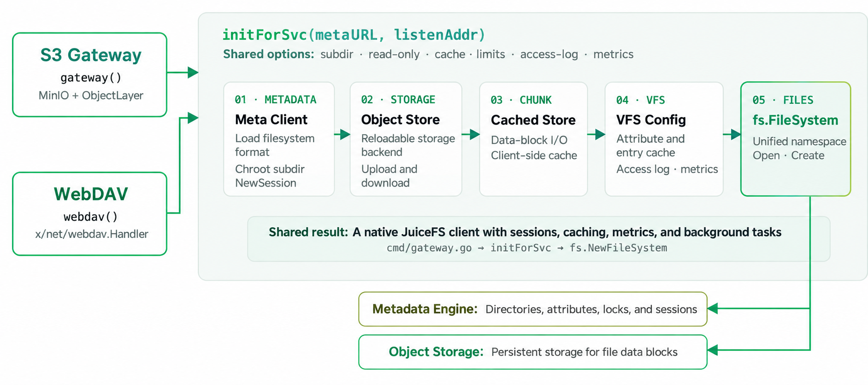Select the gateway() function label
The height and width of the screenshot is (385, 868).
(x=91, y=77)
